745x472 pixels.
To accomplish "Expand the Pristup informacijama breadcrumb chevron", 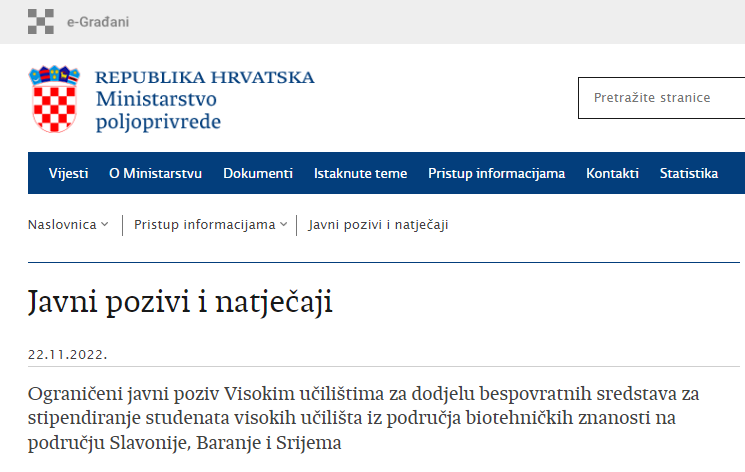I will [x=284, y=225].
